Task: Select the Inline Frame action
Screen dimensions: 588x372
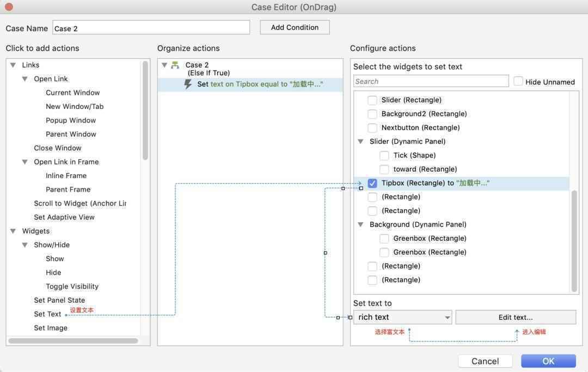Action: pos(66,176)
